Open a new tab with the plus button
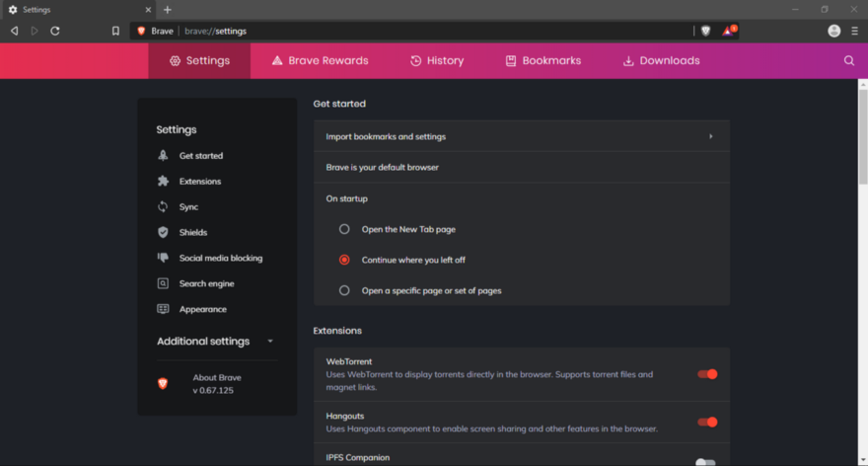Image resolution: width=868 pixels, height=466 pixels. pos(167,9)
